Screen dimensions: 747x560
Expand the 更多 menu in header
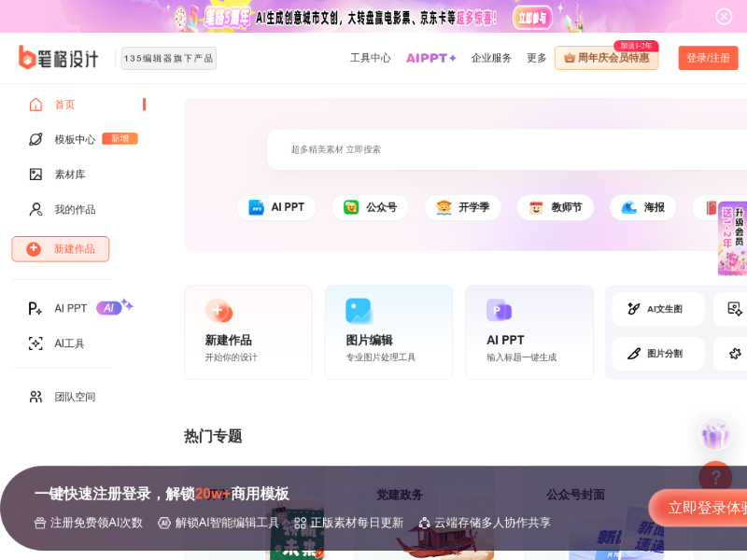pos(536,58)
